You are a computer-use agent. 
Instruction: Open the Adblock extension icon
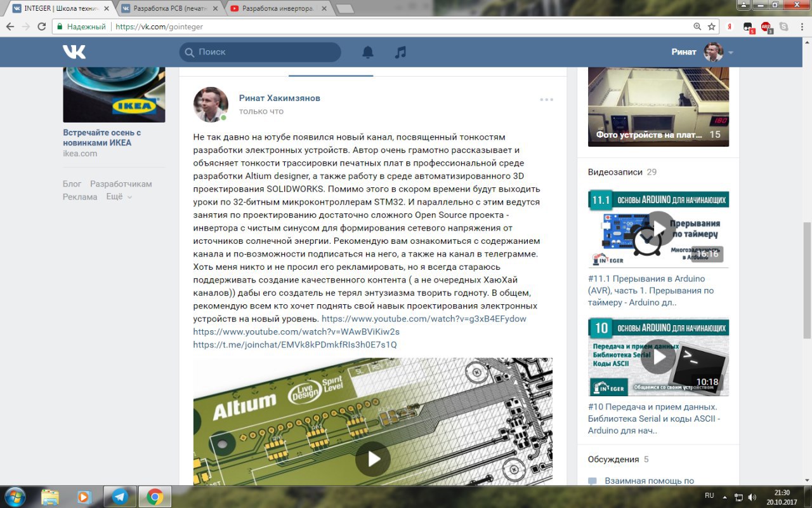click(x=766, y=27)
